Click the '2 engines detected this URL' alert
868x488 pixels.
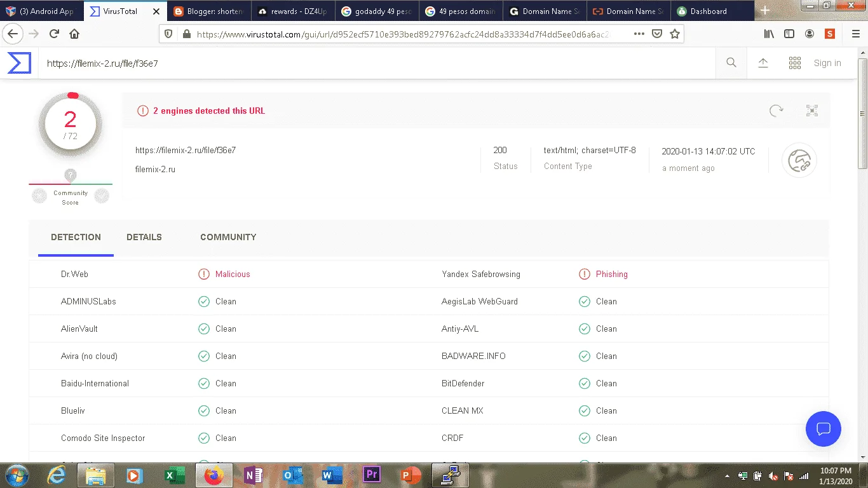pos(209,111)
